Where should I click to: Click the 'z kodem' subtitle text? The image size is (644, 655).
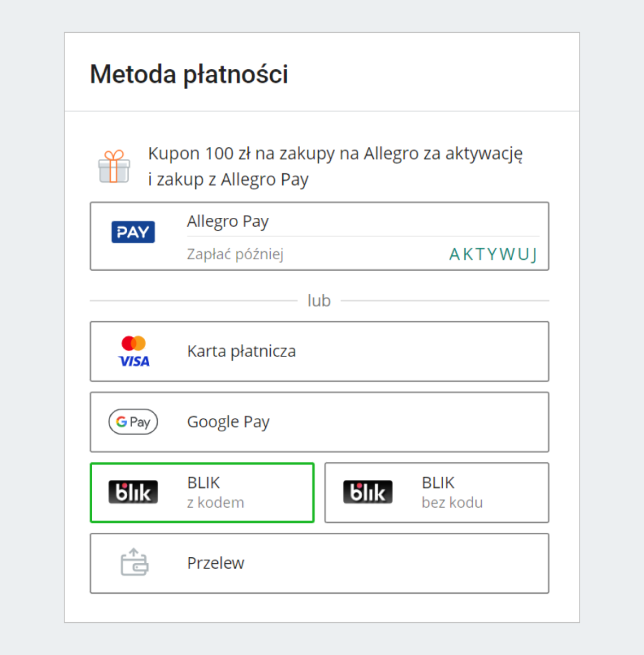pos(216,503)
